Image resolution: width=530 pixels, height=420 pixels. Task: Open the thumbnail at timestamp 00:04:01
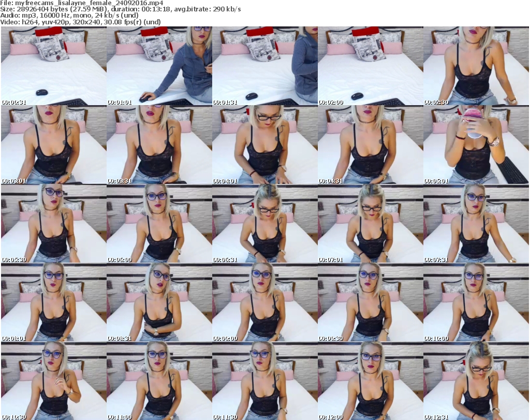click(x=264, y=145)
